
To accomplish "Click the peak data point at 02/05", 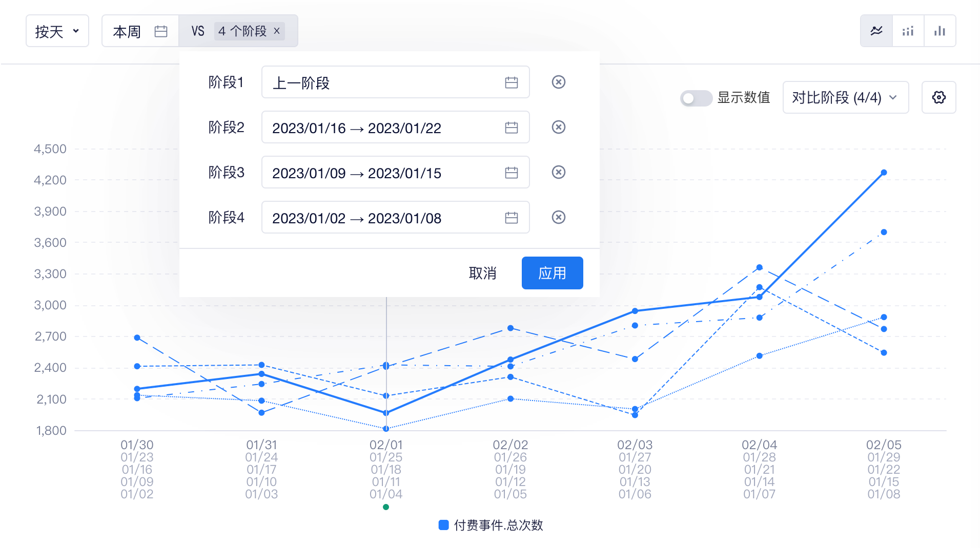I will point(884,173).
